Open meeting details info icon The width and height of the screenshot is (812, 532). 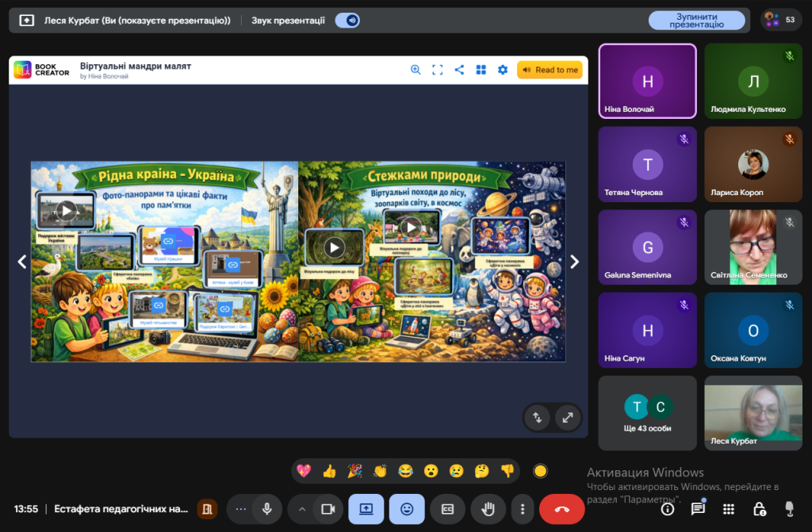point(668,509)
